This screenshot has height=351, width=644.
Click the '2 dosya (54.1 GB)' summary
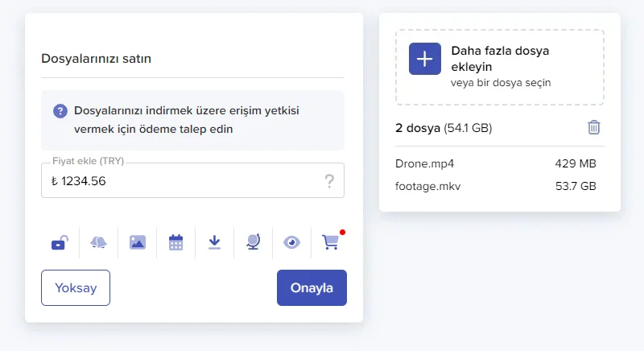(444, 128)
